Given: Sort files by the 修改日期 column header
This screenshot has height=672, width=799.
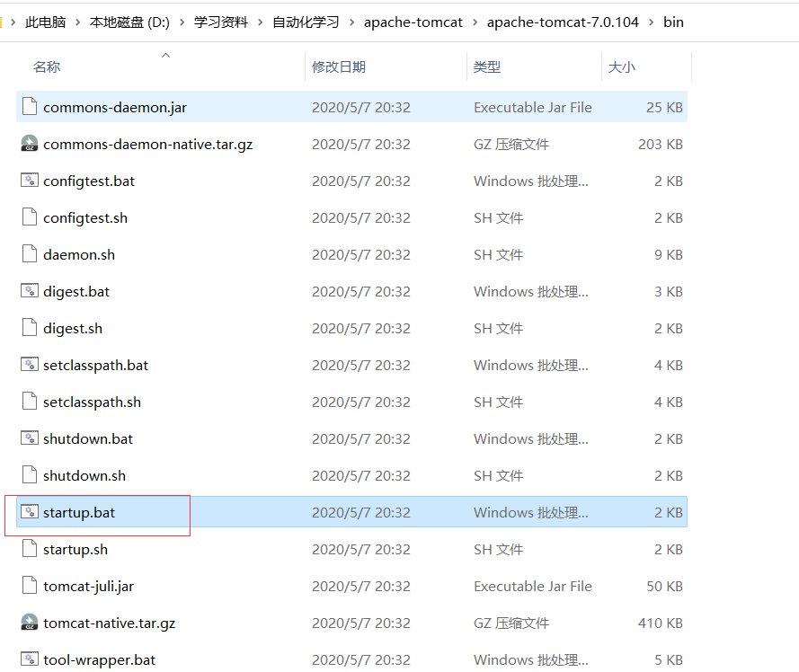Looking at the screenshot, I should pyautogui.click(x=339, y=66).
